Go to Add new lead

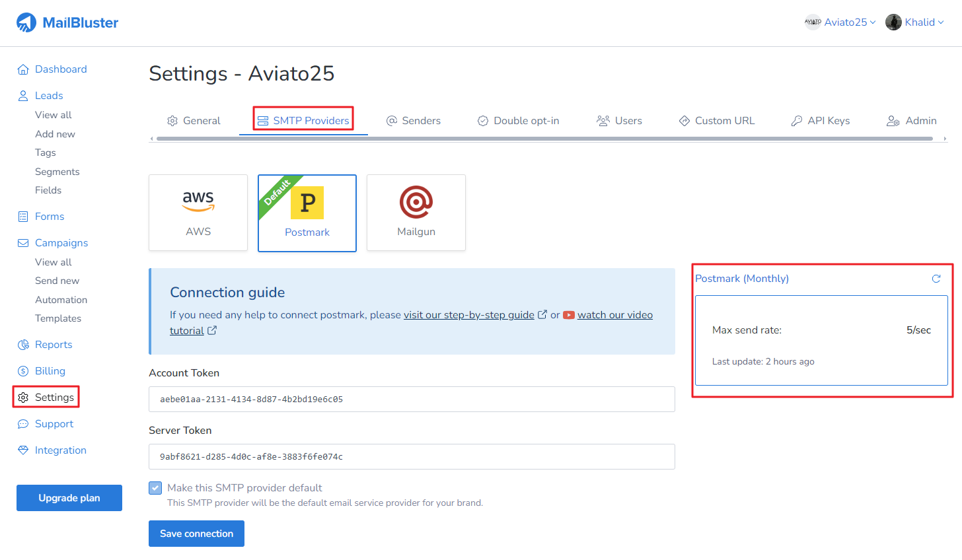(55, 134)
